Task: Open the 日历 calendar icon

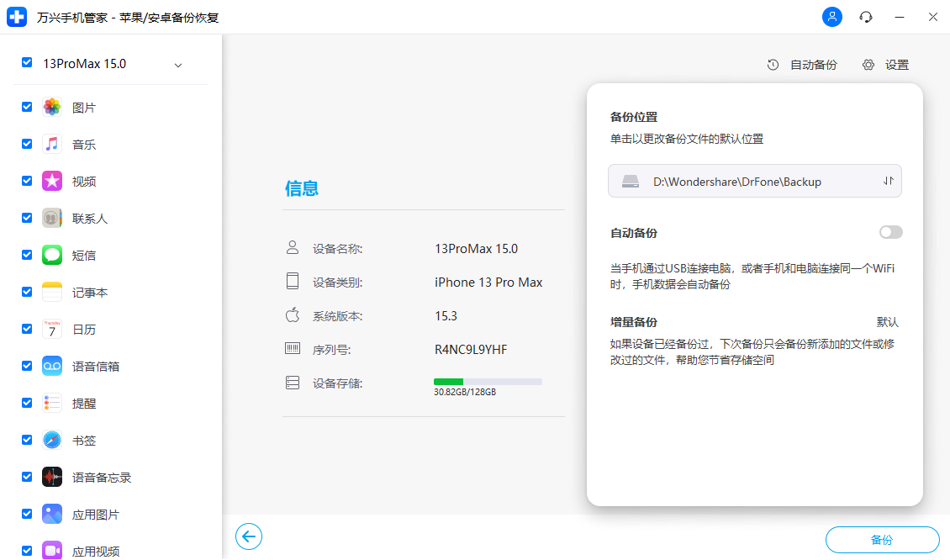Action: [53, 329]
